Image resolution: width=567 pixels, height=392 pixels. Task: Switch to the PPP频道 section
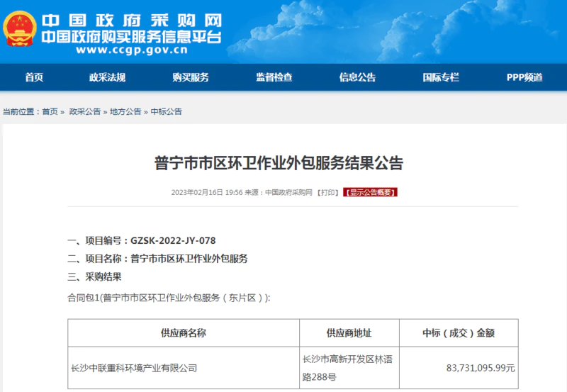tap(524, 77)
